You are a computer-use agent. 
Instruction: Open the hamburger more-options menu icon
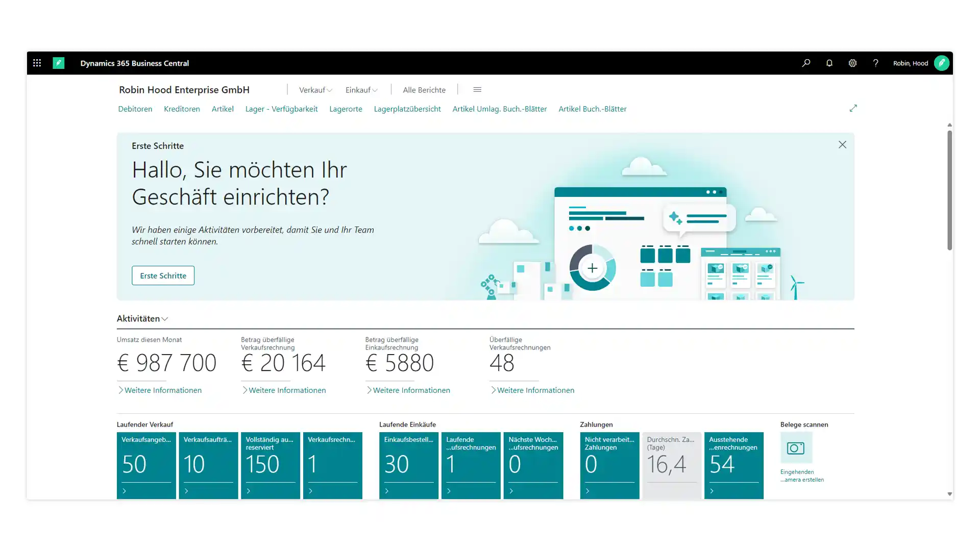477,90
